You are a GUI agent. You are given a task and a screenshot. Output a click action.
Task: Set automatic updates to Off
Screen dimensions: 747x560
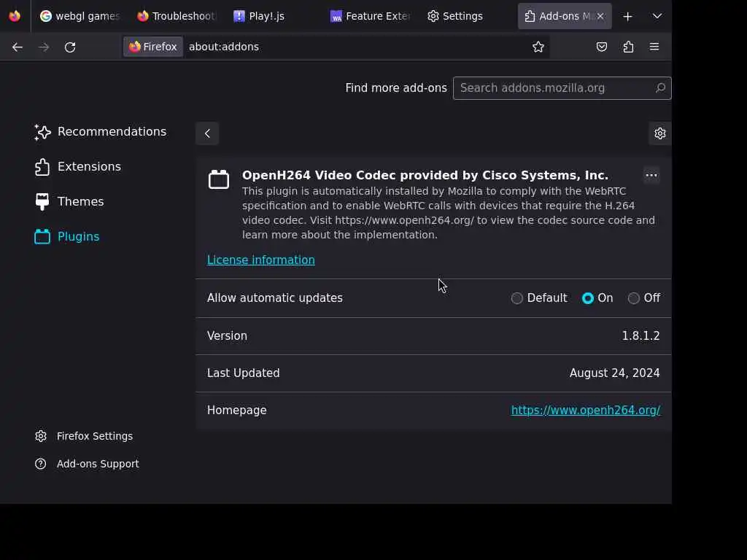(634, 298)
